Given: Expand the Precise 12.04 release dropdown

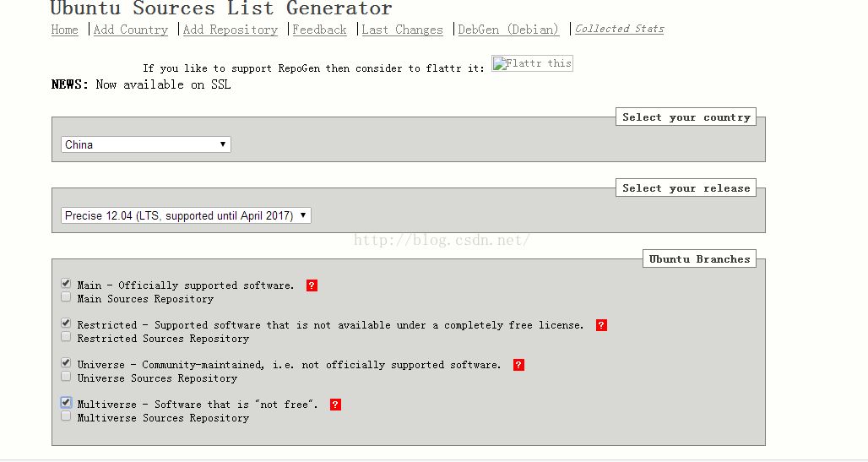Looking at the screenshot, I should [186, 215].
